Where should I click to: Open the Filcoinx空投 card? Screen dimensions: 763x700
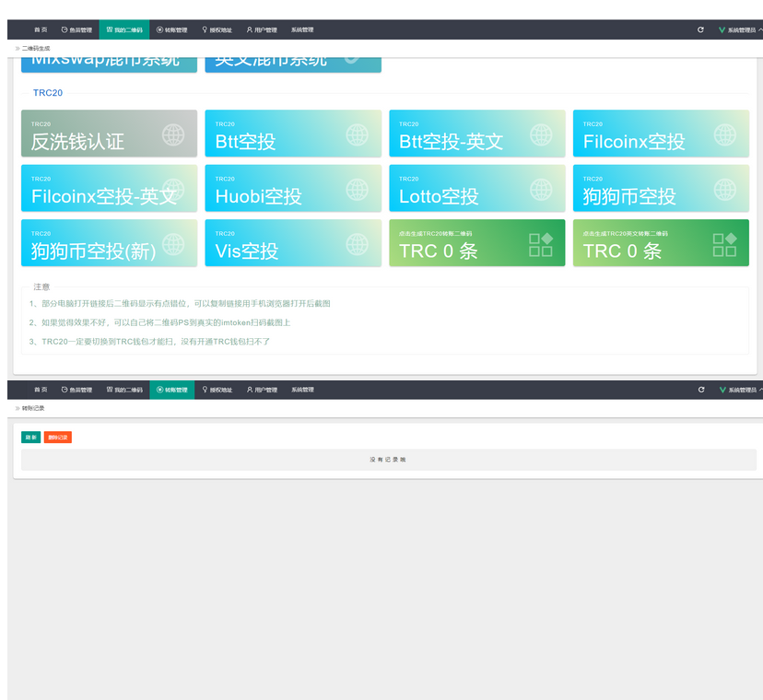[661, 134]
